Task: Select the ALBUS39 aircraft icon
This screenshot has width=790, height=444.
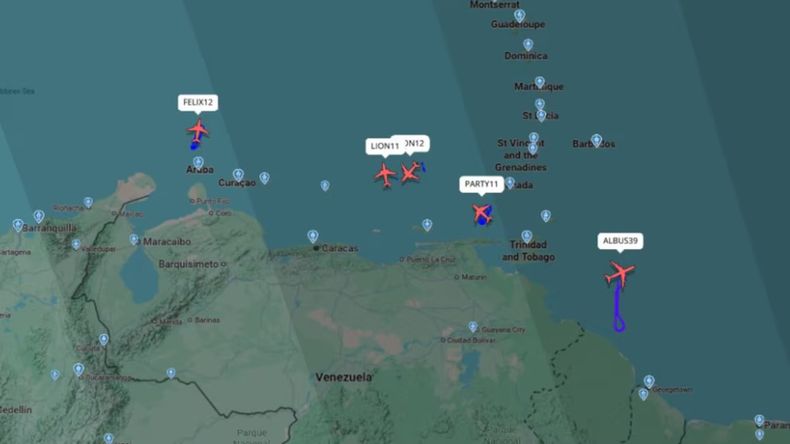Action: click(x=620, y=274)
